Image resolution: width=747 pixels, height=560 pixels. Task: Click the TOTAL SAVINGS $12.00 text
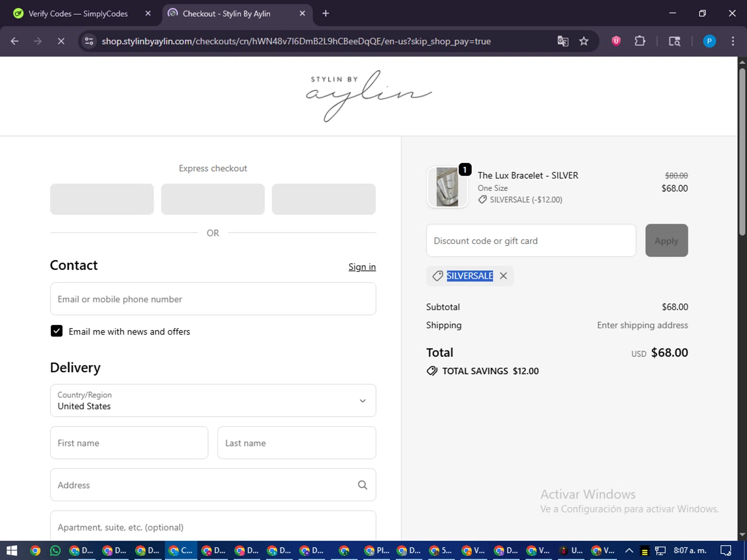pyautogui.click(x=491, y=371)
